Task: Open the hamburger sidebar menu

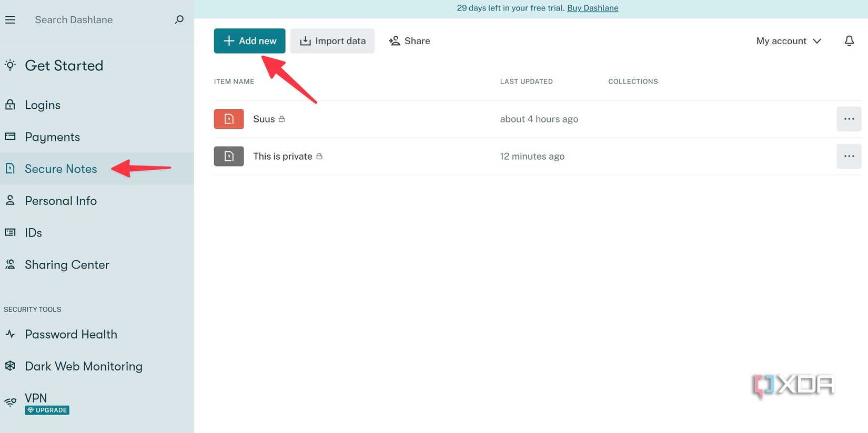Action: click(10, 20)
